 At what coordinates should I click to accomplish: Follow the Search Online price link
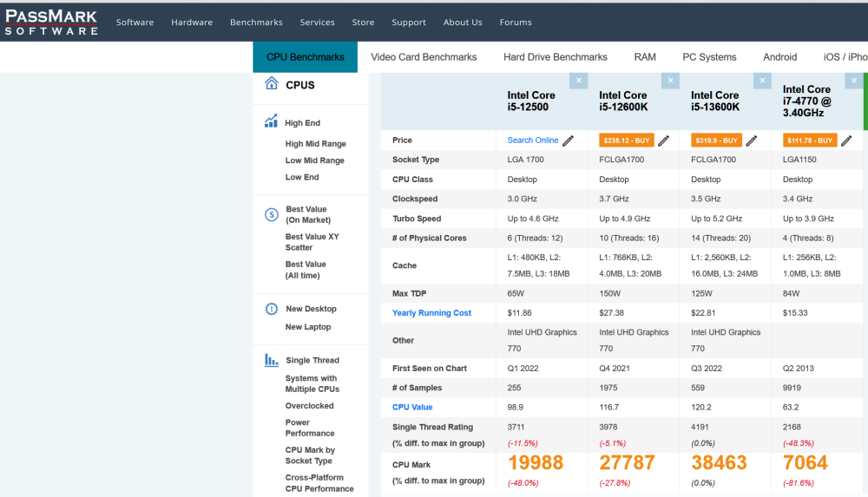pos(533,141)
